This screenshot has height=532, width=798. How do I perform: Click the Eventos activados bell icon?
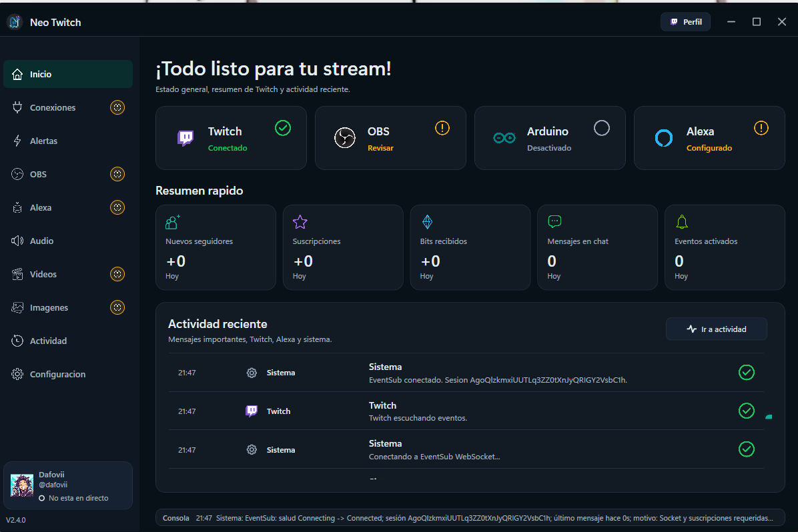[682, 222]
